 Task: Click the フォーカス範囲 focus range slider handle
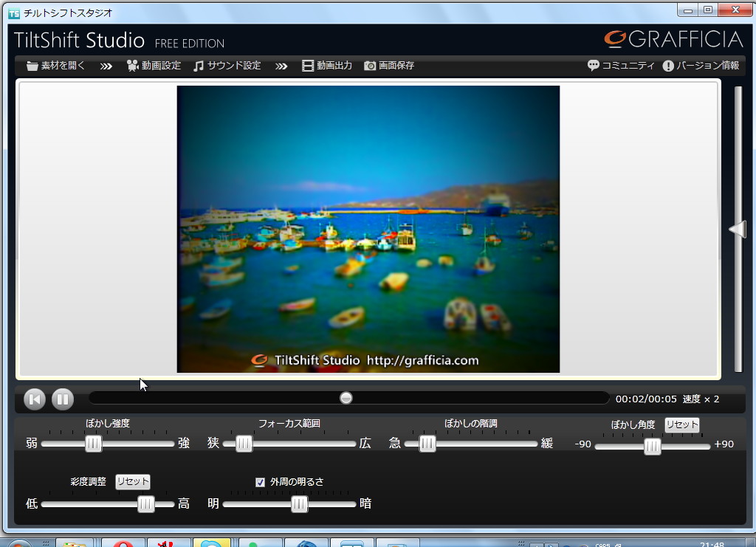click(x=244, y=444)
